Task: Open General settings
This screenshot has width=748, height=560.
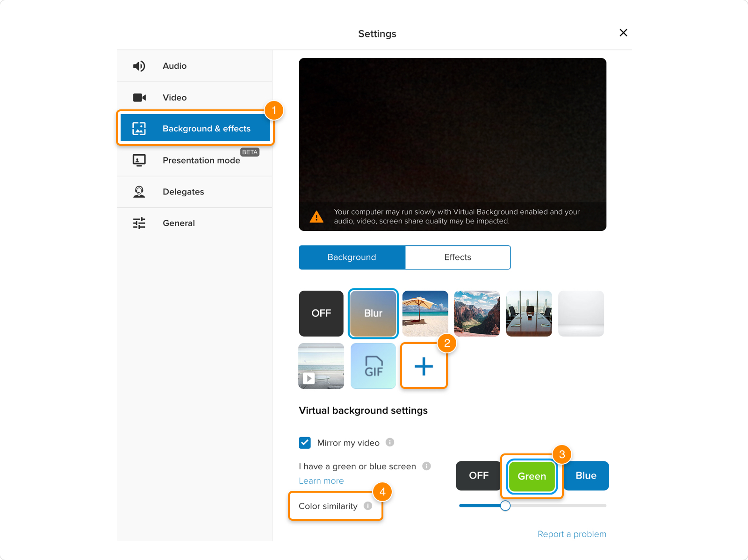Action: click(179, 223)
